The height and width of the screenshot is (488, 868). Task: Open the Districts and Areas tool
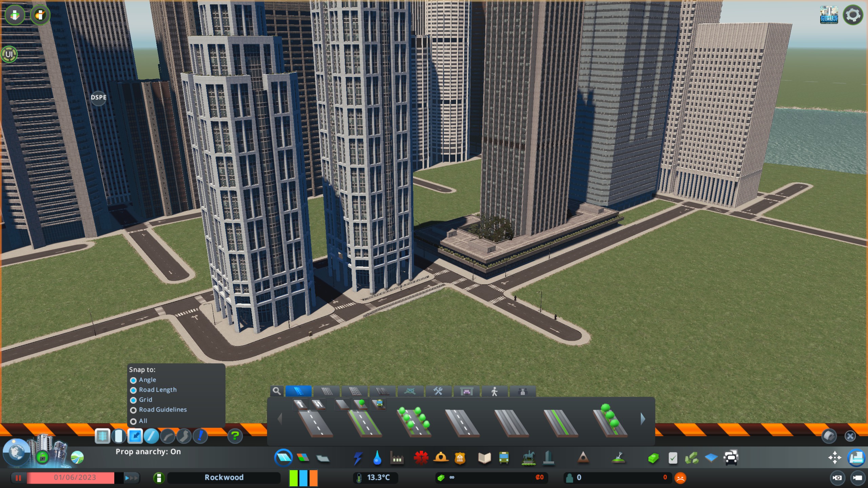(x=322, y=459)
